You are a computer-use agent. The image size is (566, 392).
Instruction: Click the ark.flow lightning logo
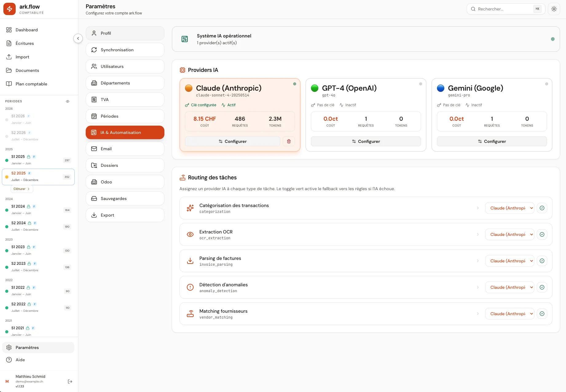pos(10,9)
